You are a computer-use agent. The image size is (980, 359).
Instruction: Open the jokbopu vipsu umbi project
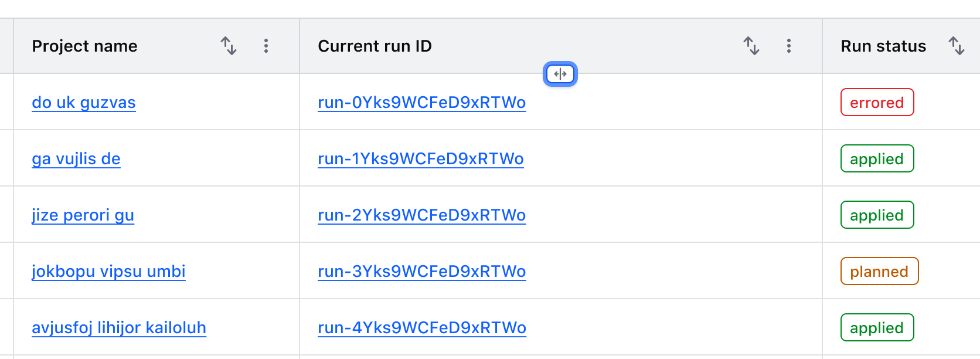pos(108,272)
